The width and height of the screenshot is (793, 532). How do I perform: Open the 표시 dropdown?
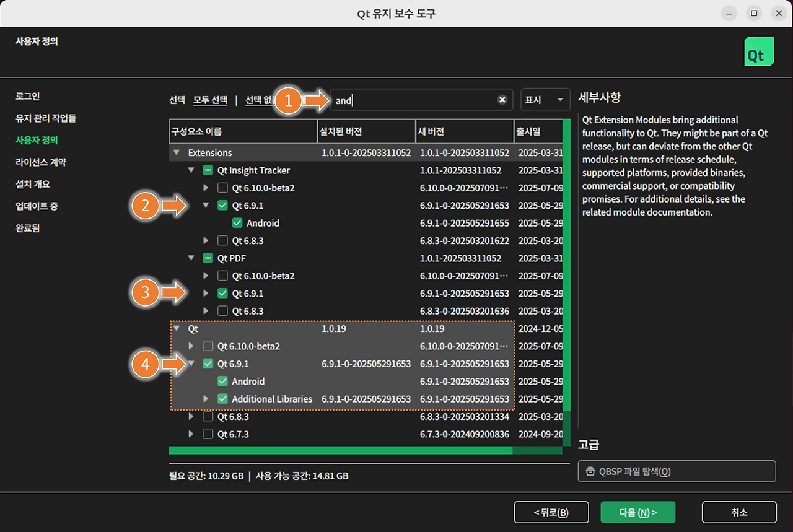[x=545, y=100]
